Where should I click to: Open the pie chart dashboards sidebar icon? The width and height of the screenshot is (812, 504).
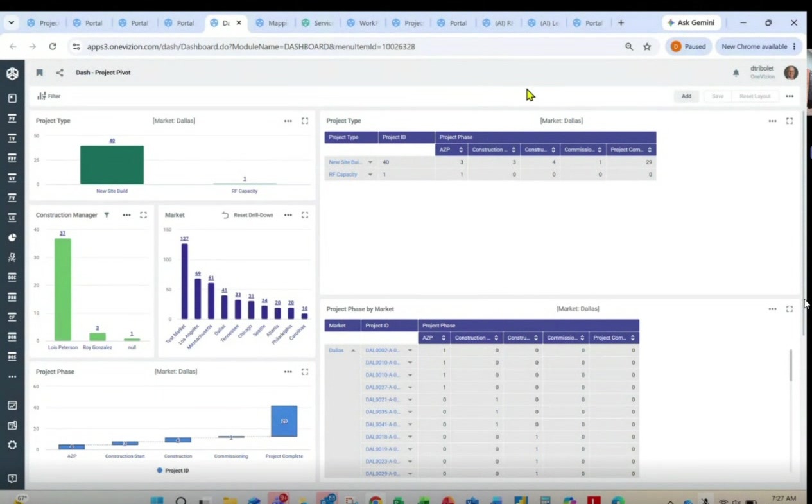(12, 238)
